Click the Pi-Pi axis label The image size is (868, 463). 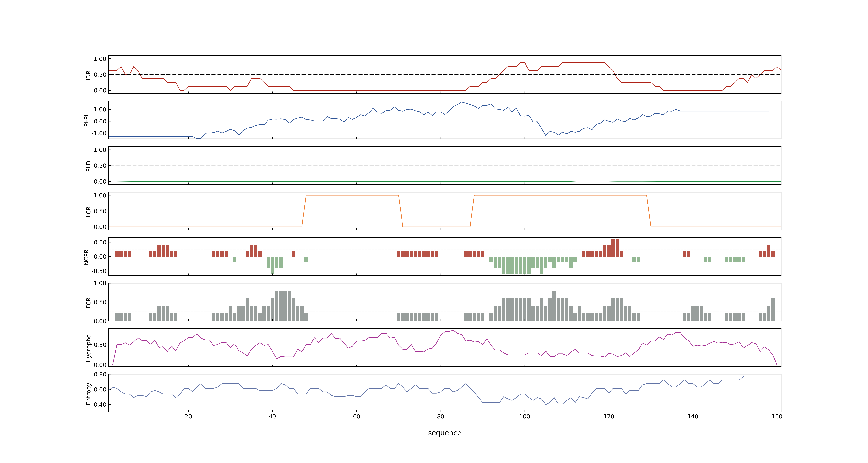86,120
